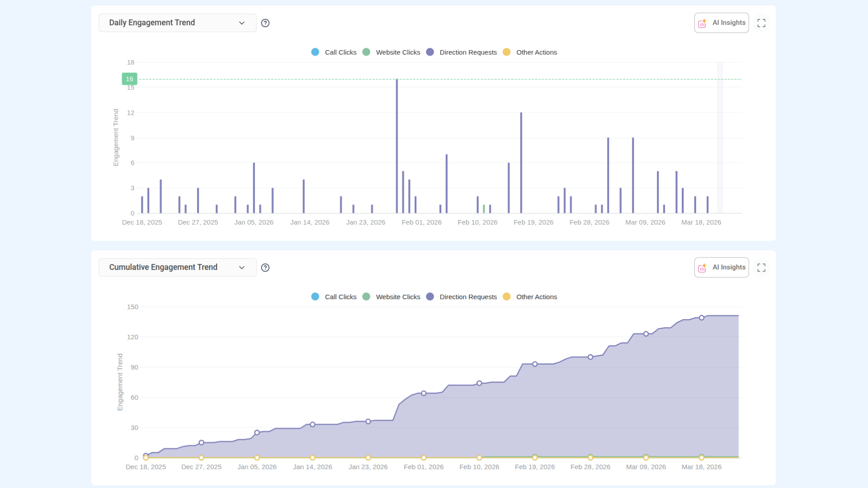Screen dimensions: 868x488
Task: Open AI Insights for cumulative trend chart
Action: tap(728, 267)
